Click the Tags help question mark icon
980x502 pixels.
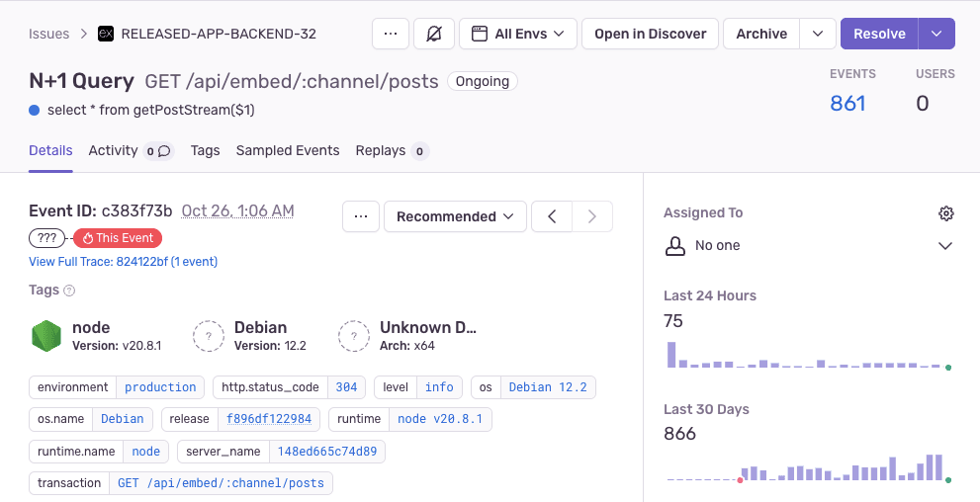click(69, 291)
